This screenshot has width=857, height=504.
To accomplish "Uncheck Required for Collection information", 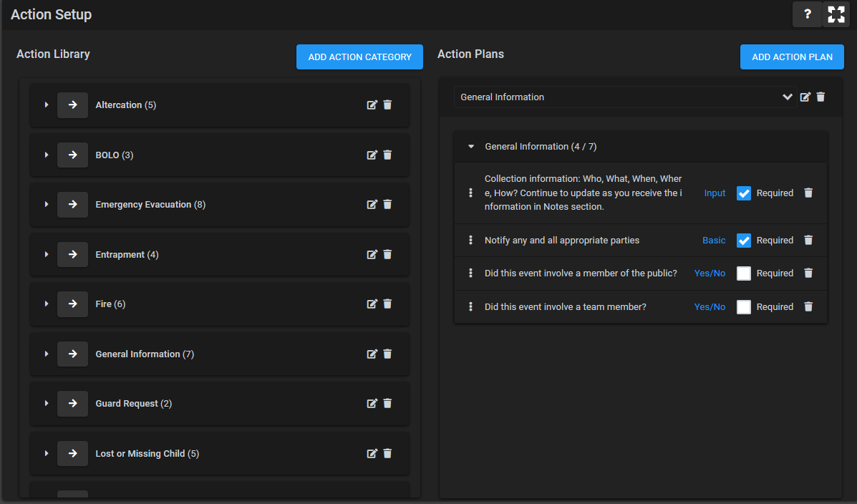I will [744, 193].
